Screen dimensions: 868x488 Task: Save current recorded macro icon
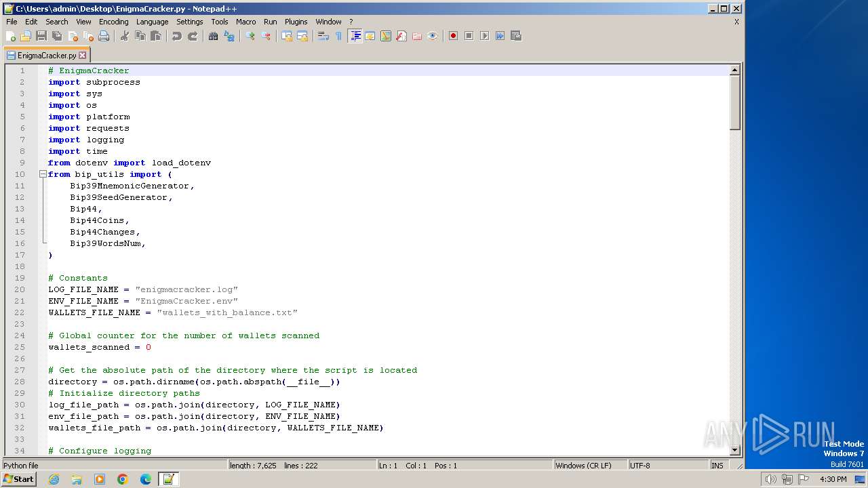pyautogui.click(x=515, y=36)
